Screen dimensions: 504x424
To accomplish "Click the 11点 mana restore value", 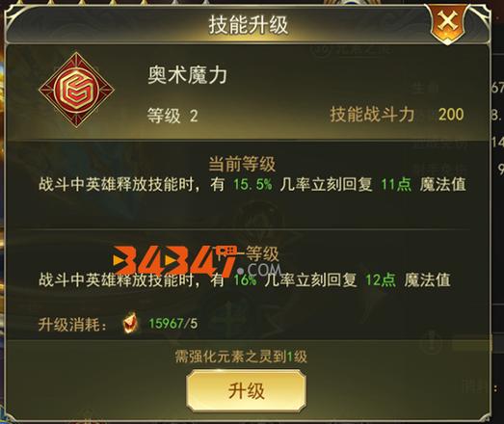I will tap(396, 184).
